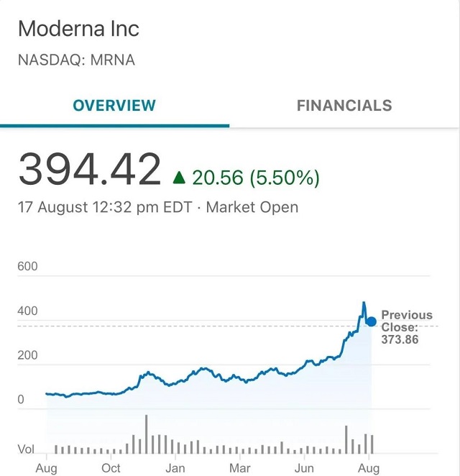
Task: Select the Previous Close 373.86 label
Action: pyautogui.click(x=406, y=327)
